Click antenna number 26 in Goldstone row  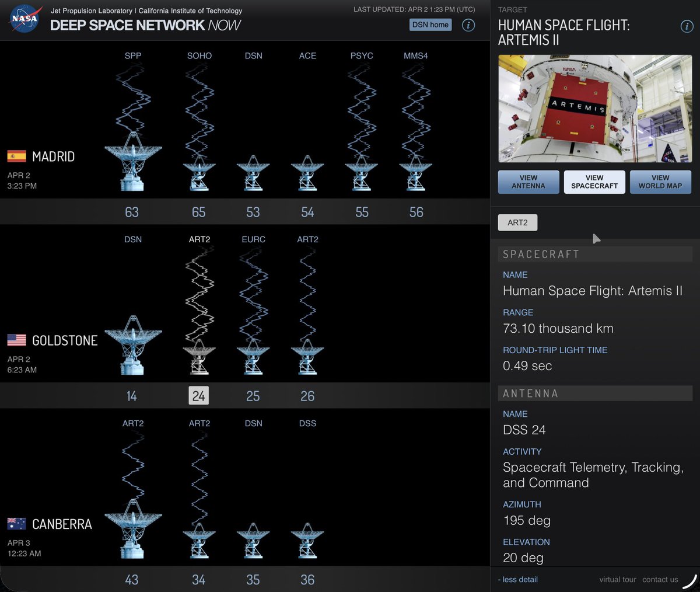[307, 396]
